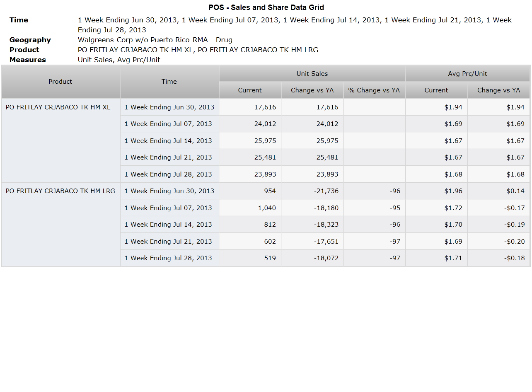Click the price cell $1.96
Viewport: 532px width, 392px height.
click(437, 191)
